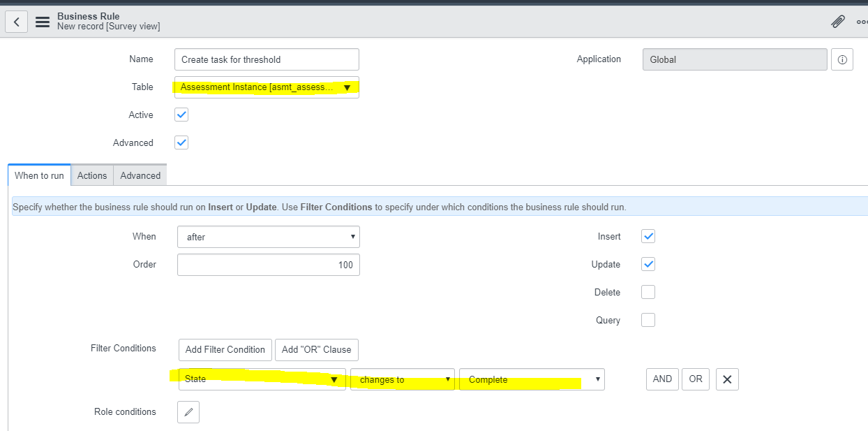
Task: Click the back navigation arrow icon
Action: (x=16, y=21)
